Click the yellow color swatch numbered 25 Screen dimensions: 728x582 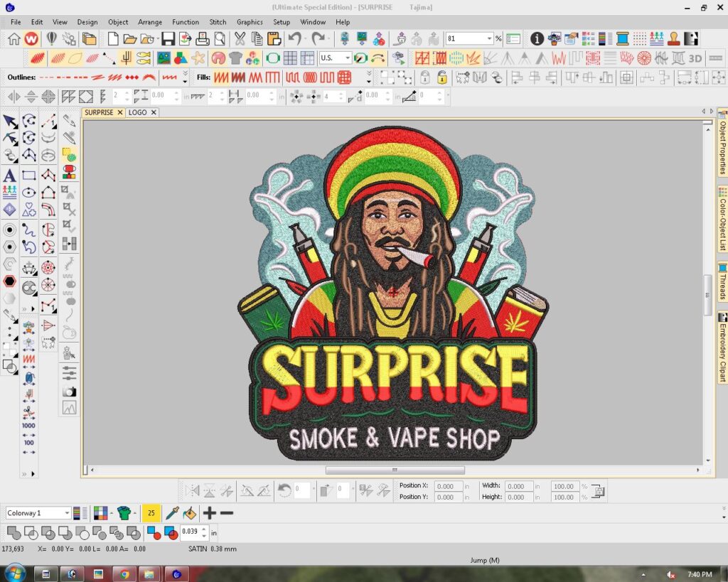150,512
